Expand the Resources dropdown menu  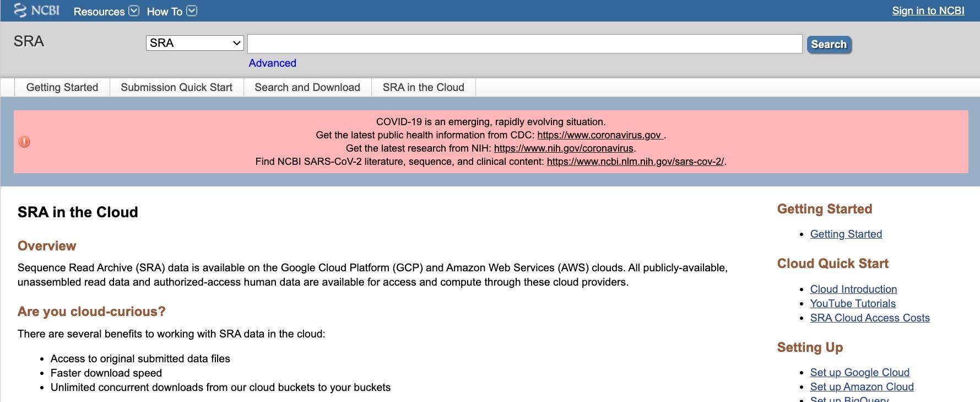[x=106, y=12]
